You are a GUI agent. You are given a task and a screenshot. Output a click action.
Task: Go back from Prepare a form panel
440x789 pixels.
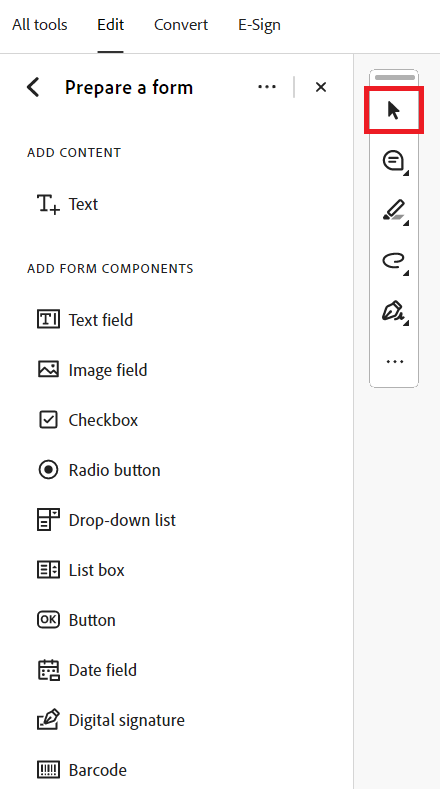pos(33,87)
